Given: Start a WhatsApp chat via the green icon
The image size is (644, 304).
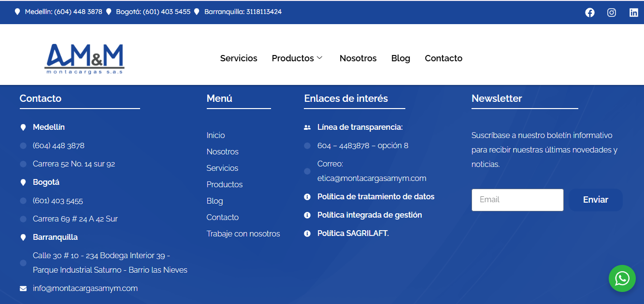Looking at the screenshot, I should [622, 278].
